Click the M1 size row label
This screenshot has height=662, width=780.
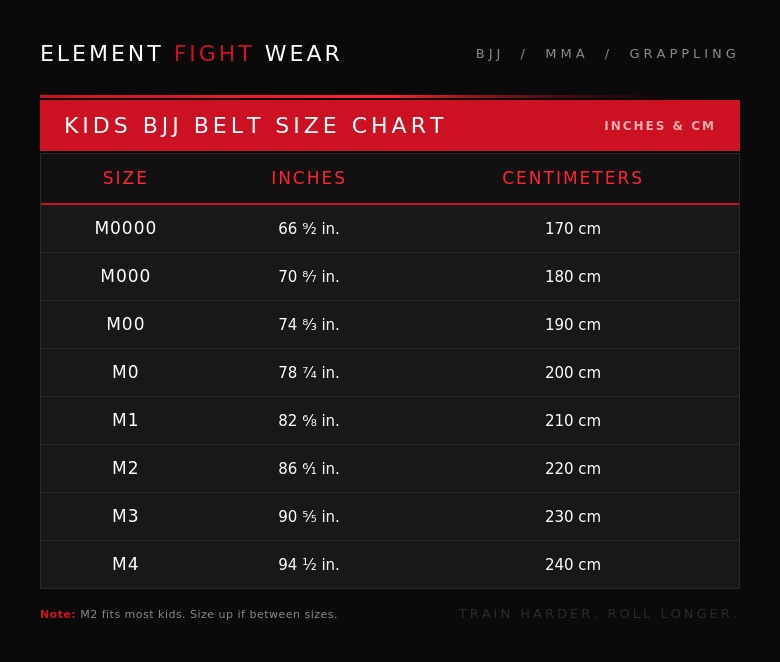pos(126,420)
